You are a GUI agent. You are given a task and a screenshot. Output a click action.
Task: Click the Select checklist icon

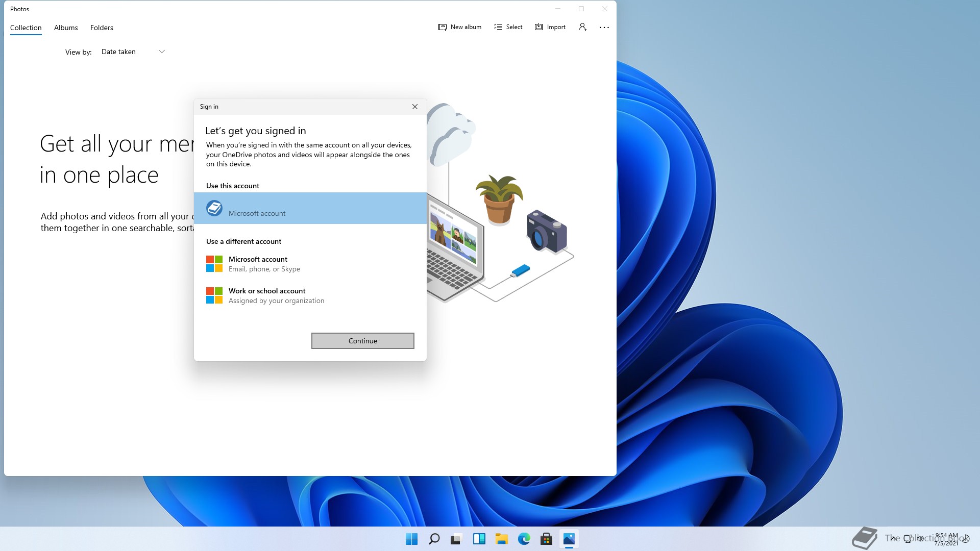pyautogui.click(x=498, y=27)
